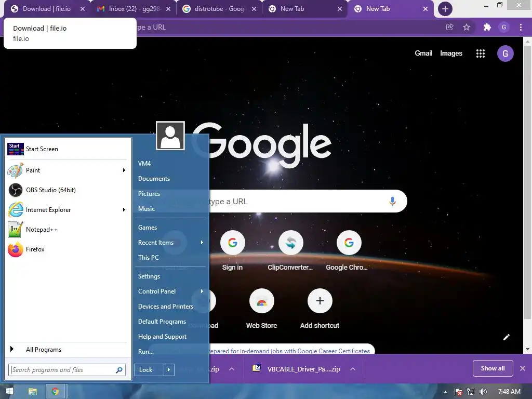Open the Images link
This screenshot has height=399, width=532.
[x=451, y=54]
